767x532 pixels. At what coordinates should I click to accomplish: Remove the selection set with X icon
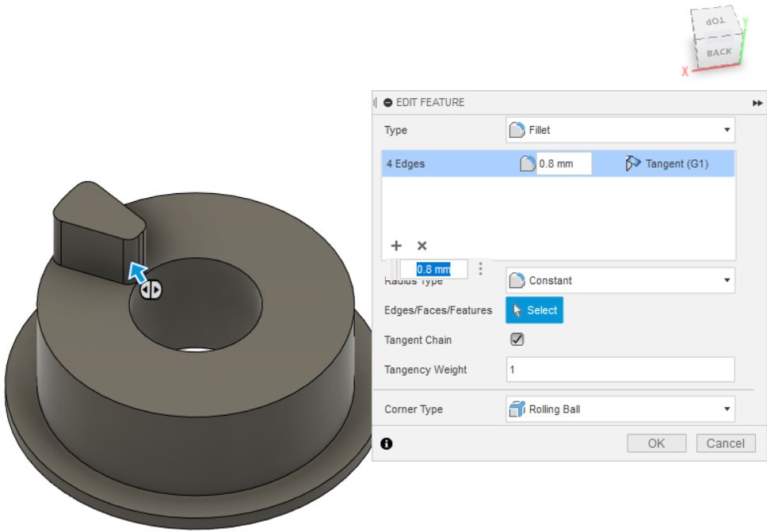[x=422, y=246]
